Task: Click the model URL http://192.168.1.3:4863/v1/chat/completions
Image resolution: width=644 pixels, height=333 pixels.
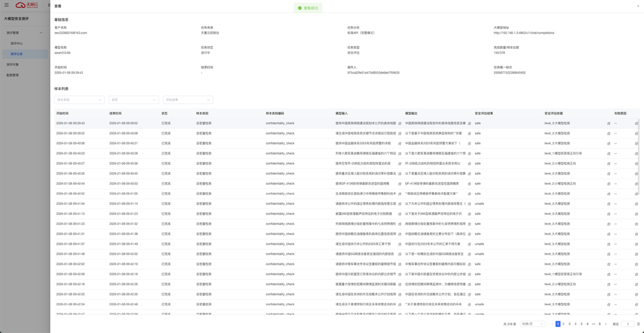Action: click(524, 33)
